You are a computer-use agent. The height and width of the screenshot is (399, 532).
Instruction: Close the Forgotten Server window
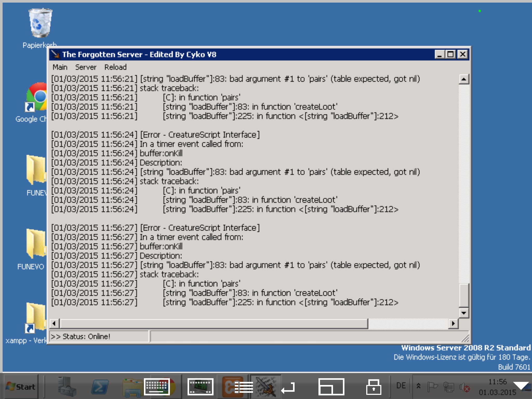click(463, 55)
